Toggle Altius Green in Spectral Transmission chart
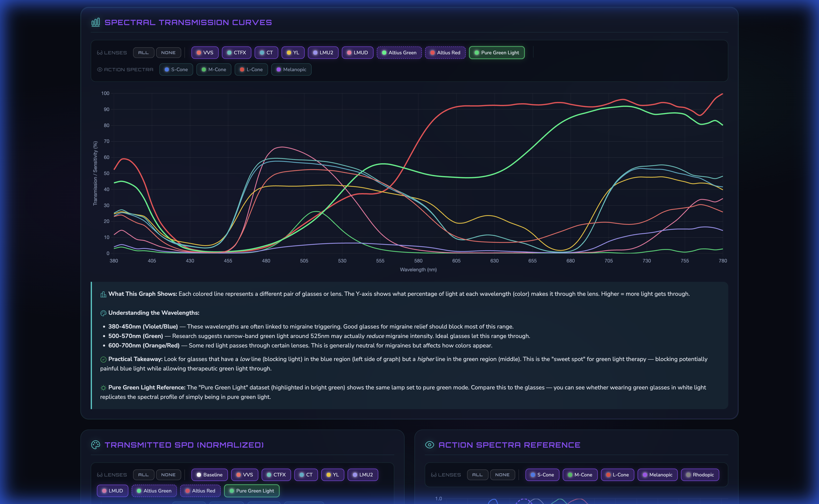This screenshot has width=819, height=504. tap(399, 53)
